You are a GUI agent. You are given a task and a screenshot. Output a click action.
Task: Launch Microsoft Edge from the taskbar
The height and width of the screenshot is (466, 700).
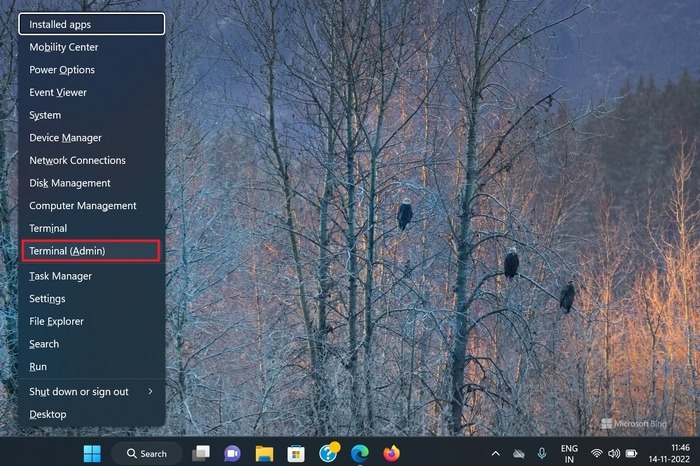pyautogui.click(x=360, y=454)
